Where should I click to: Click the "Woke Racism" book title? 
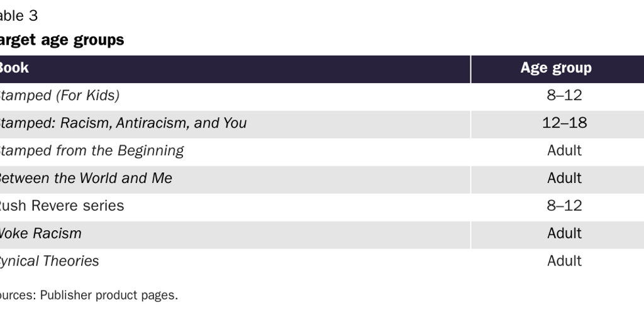[x=40, y=233]
